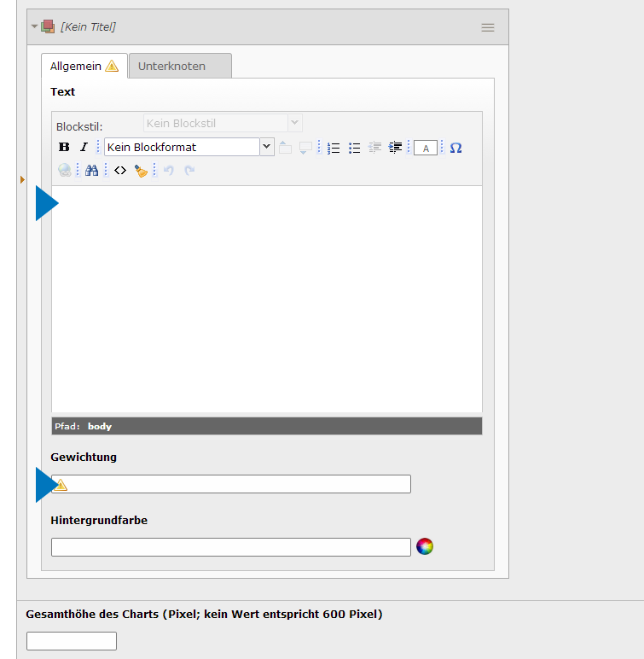Click the body path element link
Image resolution: width=644 pixels, height=659 pixels.
coord(100,426)
